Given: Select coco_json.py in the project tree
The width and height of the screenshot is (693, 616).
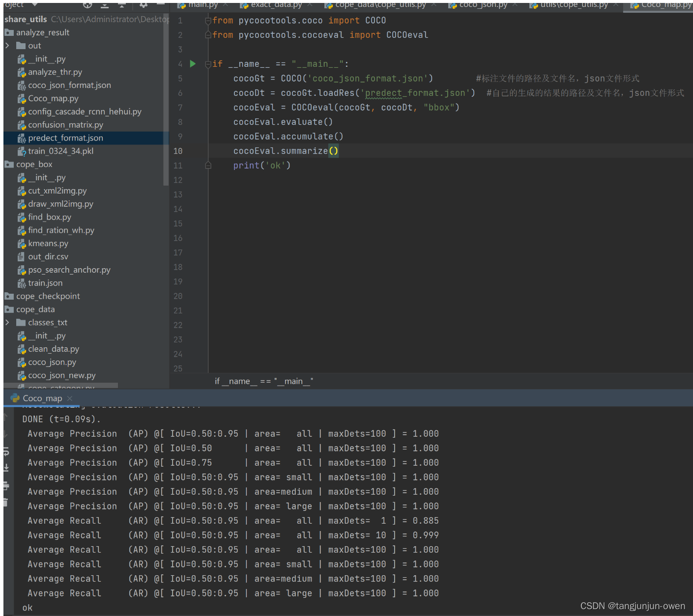Looking at the screenshot, I should coord(52,363).
